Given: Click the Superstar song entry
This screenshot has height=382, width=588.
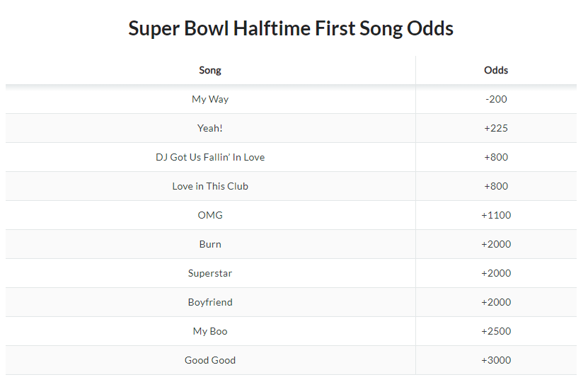Looking at the screenshot, I should pyautogui.click(x=210, y=273).
